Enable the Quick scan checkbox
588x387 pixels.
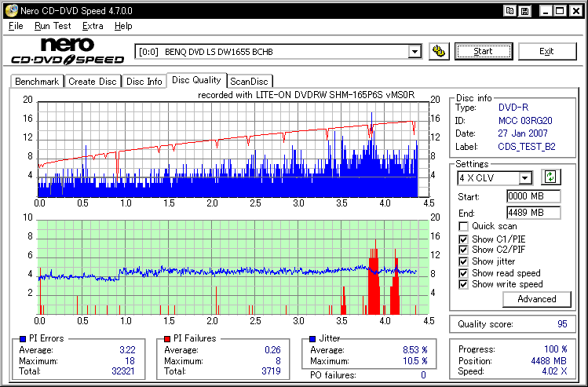pyautogui.click(x=464, y=227)
